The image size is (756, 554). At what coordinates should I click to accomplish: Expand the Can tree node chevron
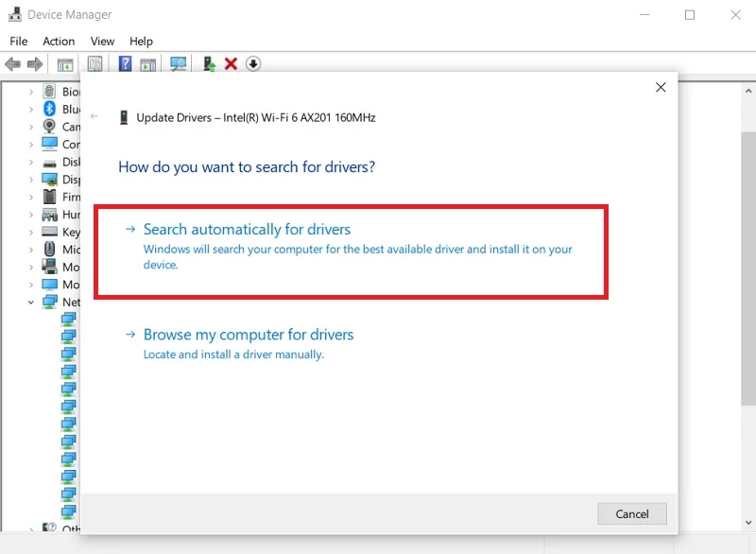coord(31,127)
